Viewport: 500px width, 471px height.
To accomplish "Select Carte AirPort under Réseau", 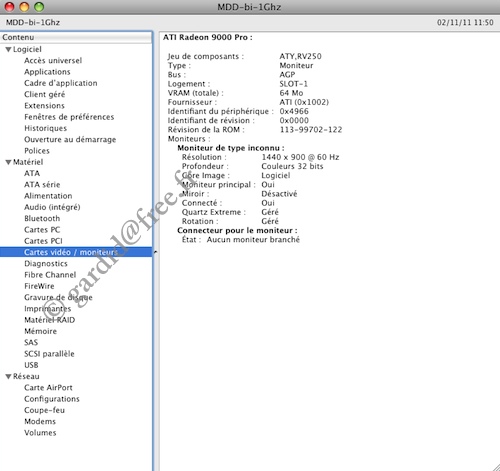I will 48,388.
